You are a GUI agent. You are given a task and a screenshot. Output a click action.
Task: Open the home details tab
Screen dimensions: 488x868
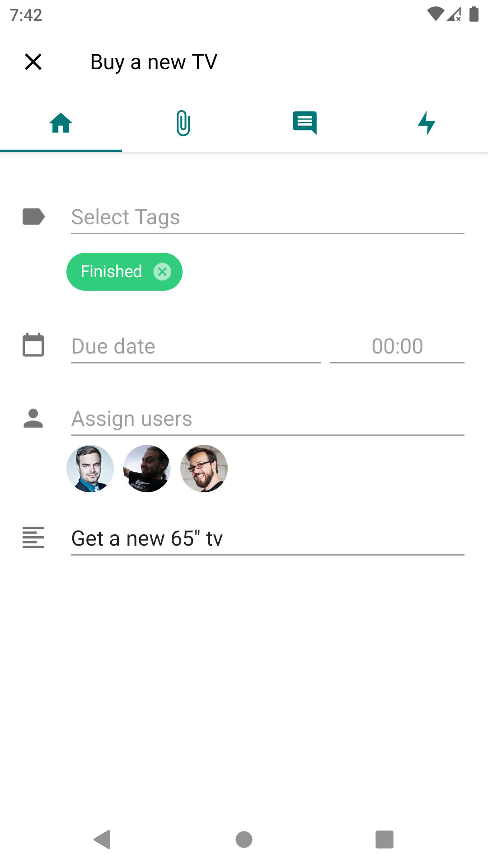pyautogui.click(x=61, y=123)
